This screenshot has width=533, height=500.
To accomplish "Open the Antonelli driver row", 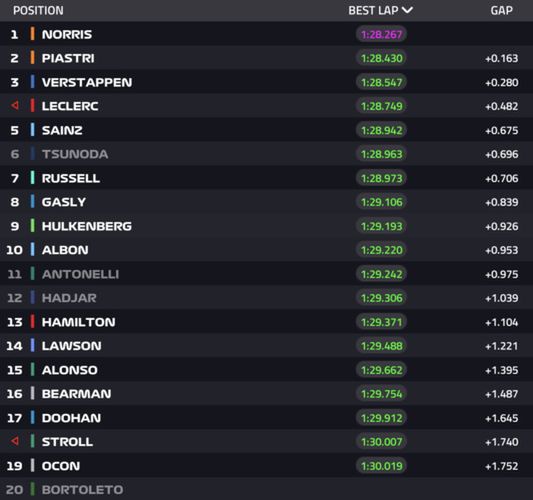I will (x=266, y=274).
